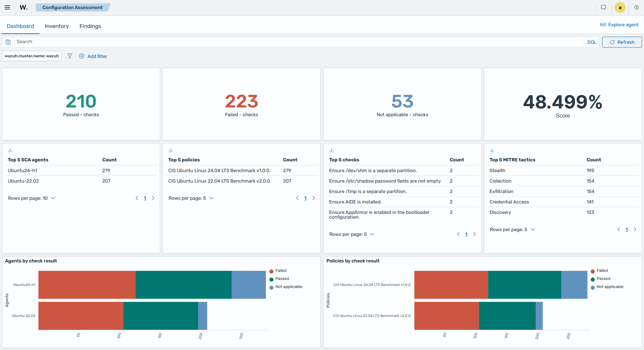
Task: Click into the Search query field
Action: tap(298, 42)
